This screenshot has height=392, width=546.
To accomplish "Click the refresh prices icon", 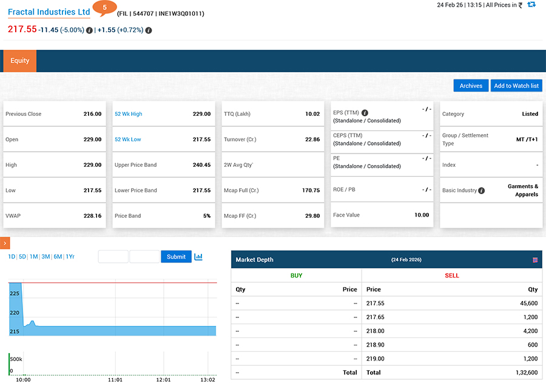I will click(x=531, y=5).
